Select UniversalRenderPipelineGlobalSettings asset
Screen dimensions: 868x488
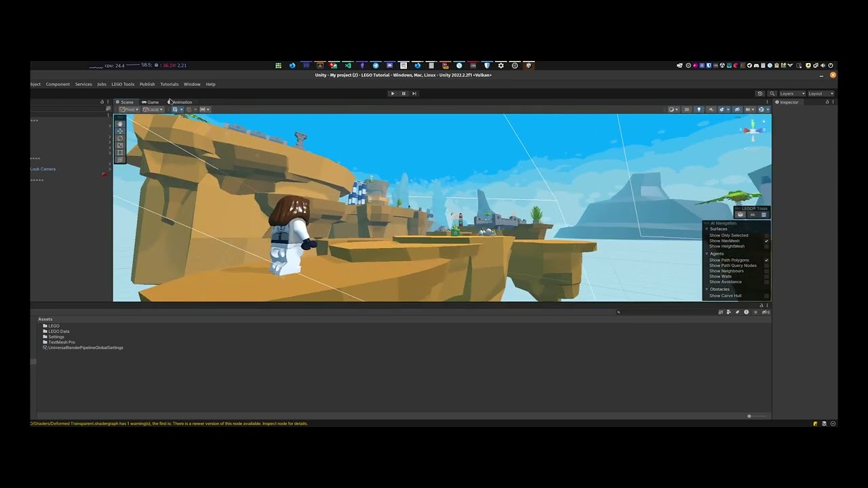[83, 348]
